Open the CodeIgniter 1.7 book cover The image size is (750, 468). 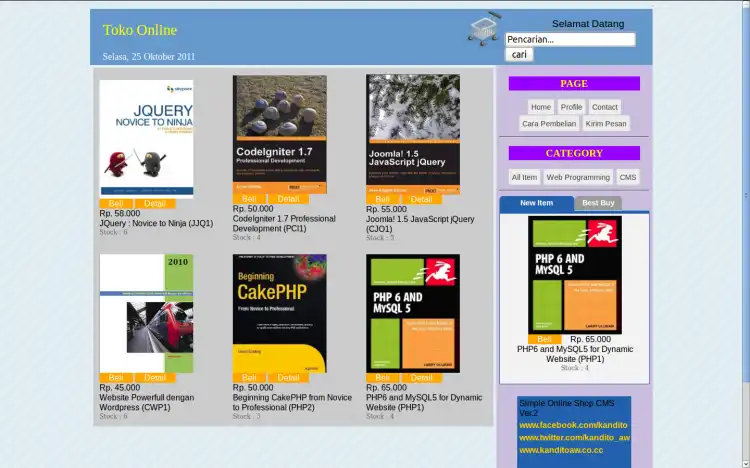280,134
